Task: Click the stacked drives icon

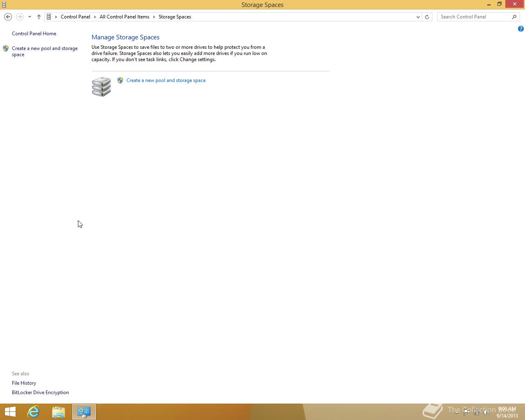Action: [101, 87]
